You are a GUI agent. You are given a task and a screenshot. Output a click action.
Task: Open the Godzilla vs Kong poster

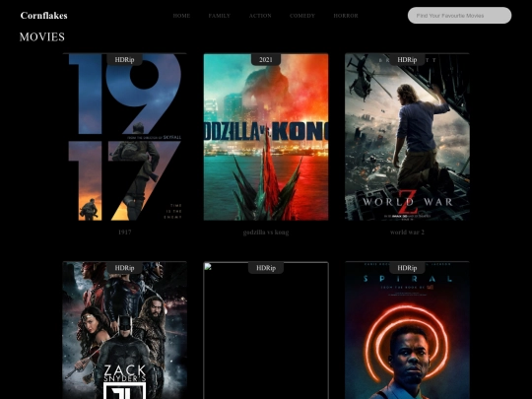266,137
